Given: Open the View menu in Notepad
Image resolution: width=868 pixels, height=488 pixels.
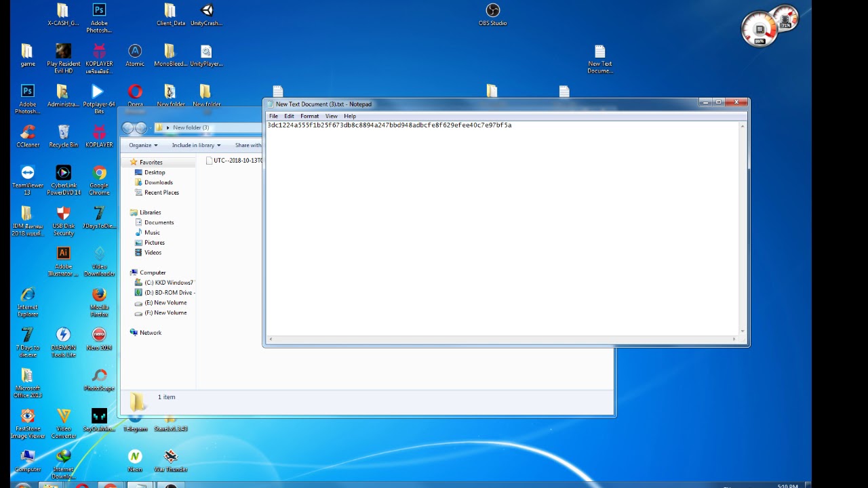Looking at the screenshot, I should (331, 116).
